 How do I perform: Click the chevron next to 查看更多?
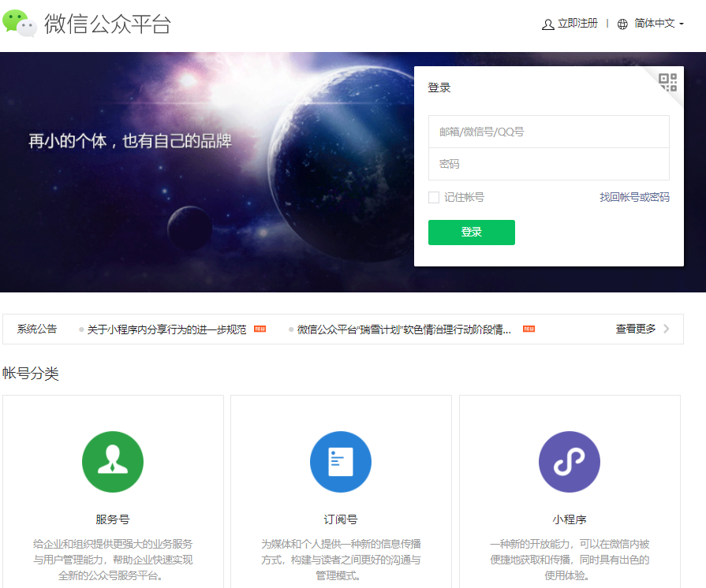pyautogui.click(x=667, y=329)
